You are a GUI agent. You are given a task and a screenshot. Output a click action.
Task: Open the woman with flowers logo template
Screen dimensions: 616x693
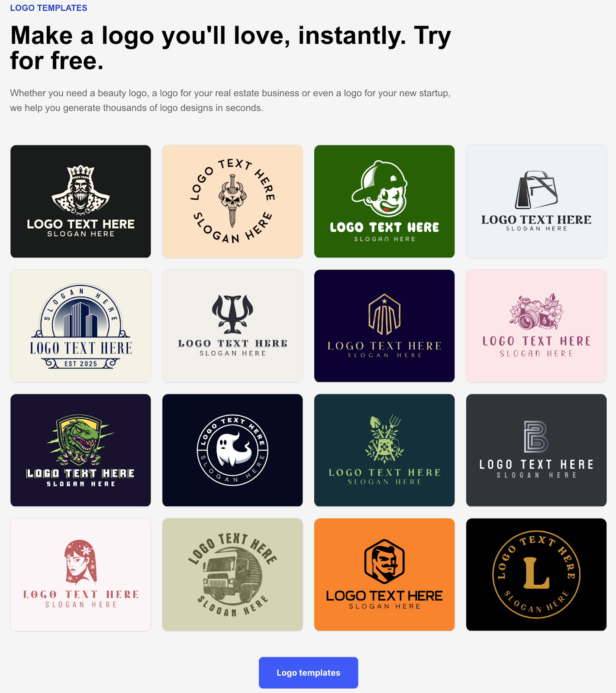coord(81,574)
